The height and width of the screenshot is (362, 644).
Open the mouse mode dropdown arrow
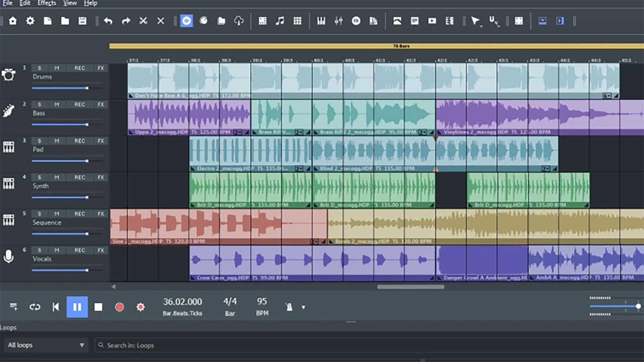tap(481, 26)
